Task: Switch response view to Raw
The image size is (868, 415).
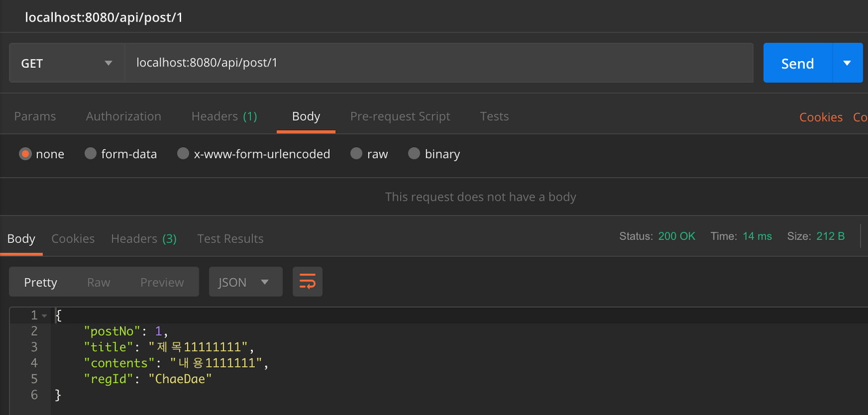Action: [98, 281]
